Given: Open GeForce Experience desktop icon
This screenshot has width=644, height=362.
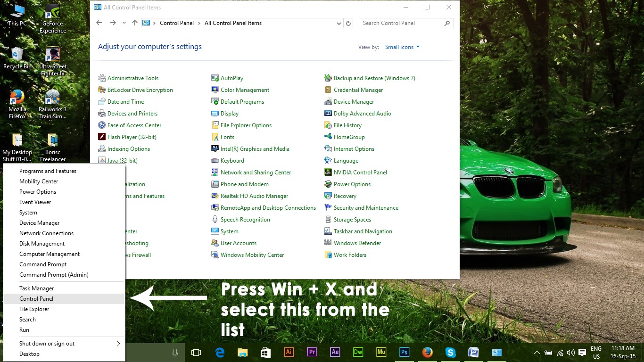Looking at the screenshot, I should pyautogui.click(x=53, y=19).
